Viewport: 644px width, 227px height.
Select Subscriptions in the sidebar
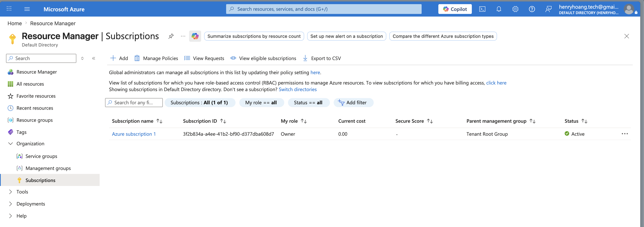coord(50,180)
